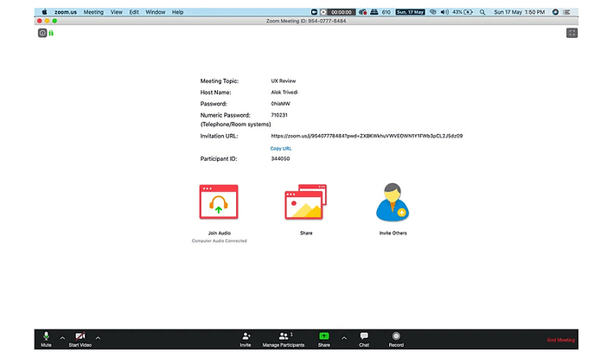Start Video from the meeting toolbar

pyautogui.click(x=80, y=339)
